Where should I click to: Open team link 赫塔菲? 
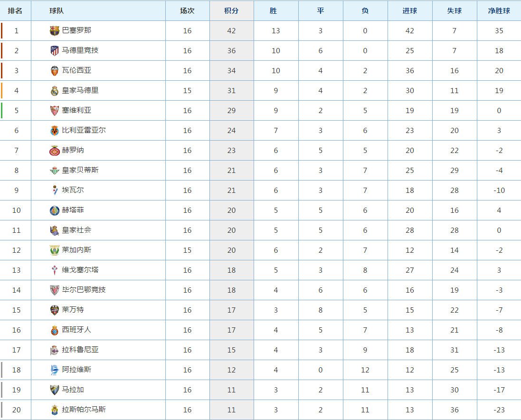[73, 210]
